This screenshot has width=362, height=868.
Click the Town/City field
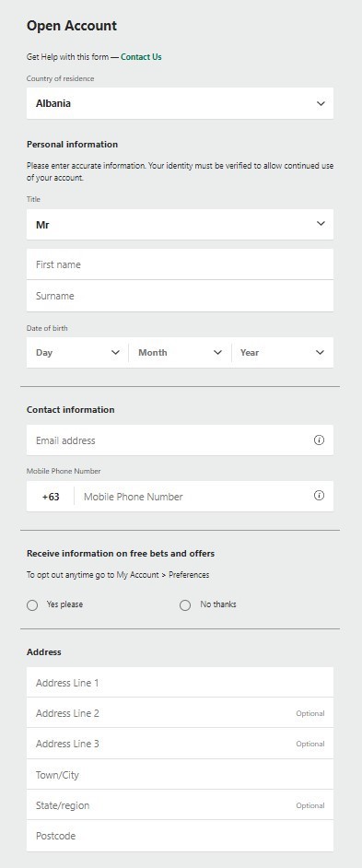(x=180, y=774)
